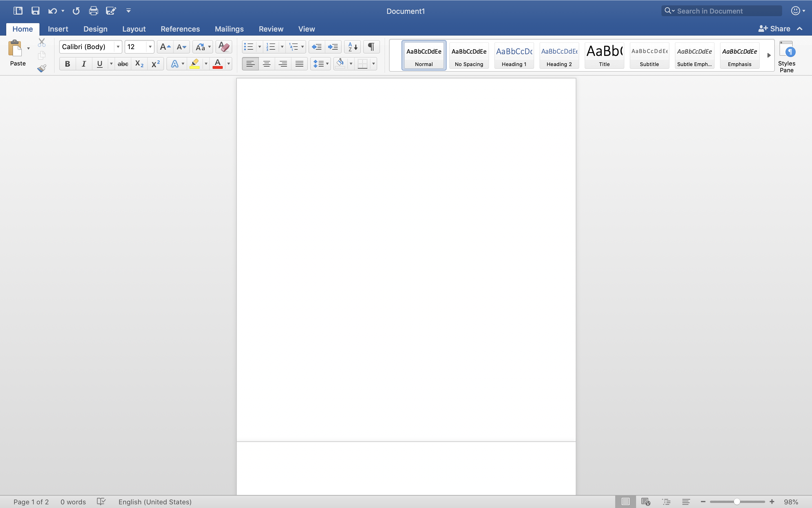This screenshot has height=508, width=812.
Task: Toggle paragraph marks pilcrow button
Action: pos(371,47)
